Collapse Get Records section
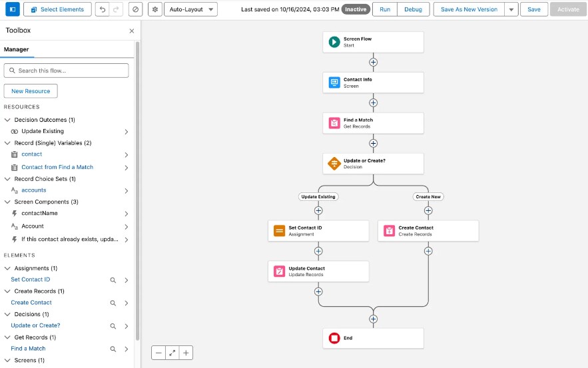 click(x=7, y=337)
